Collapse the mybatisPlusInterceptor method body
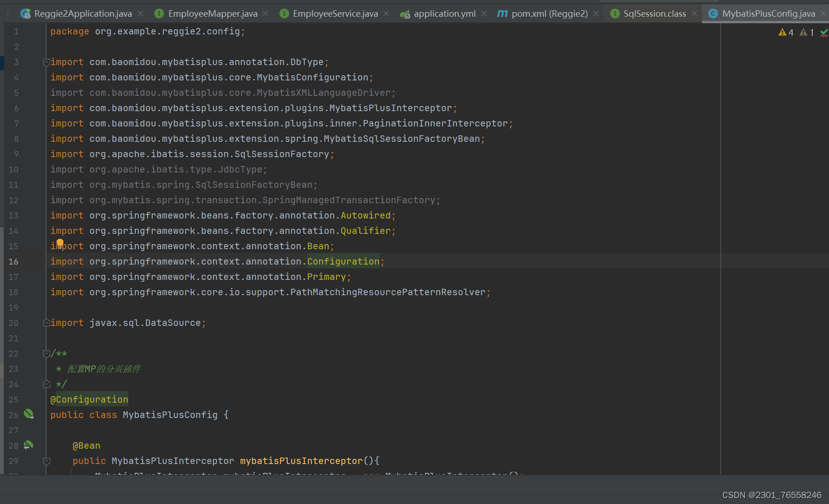The width and height of the screenshot is (829, 504). point(46,461)
